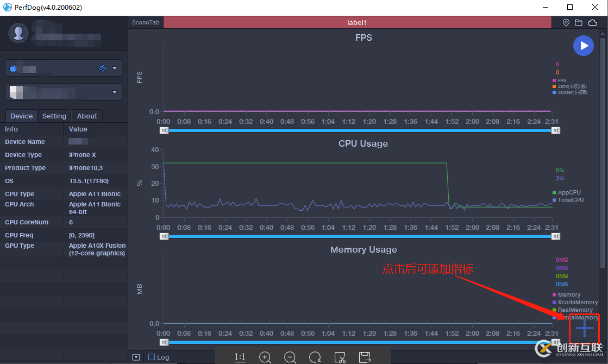
Task: Start recording with the blue play button
Action: pos(584,46)
